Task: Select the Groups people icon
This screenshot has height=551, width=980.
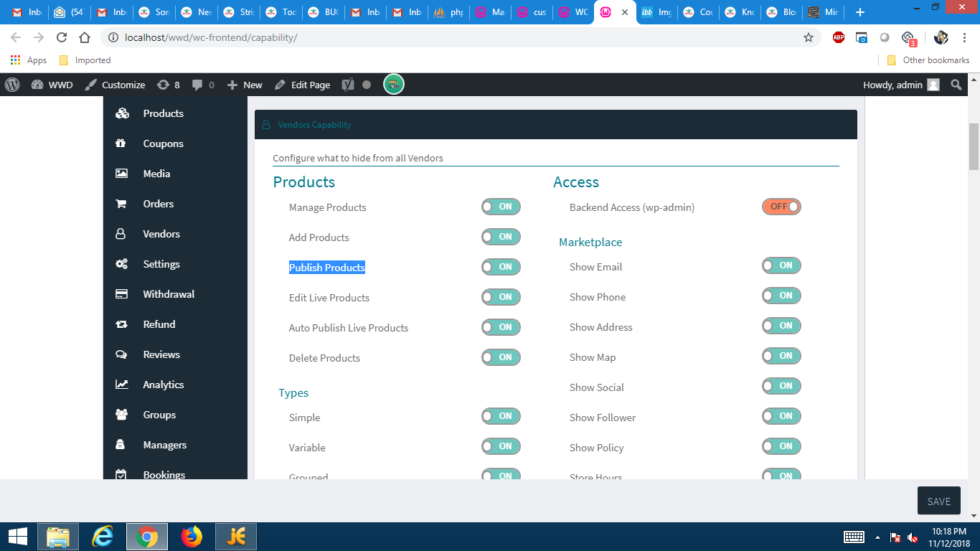Action: 121,415
